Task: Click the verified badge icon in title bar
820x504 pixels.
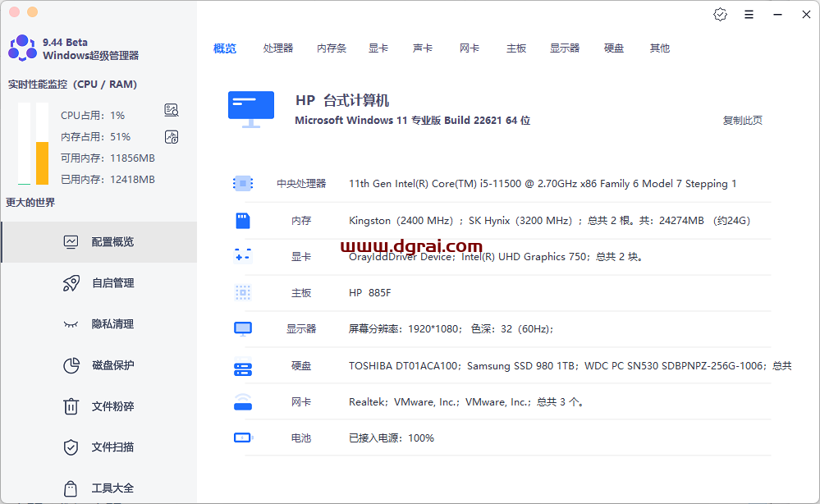Action: pyautogui.click(x=720, y=15)
